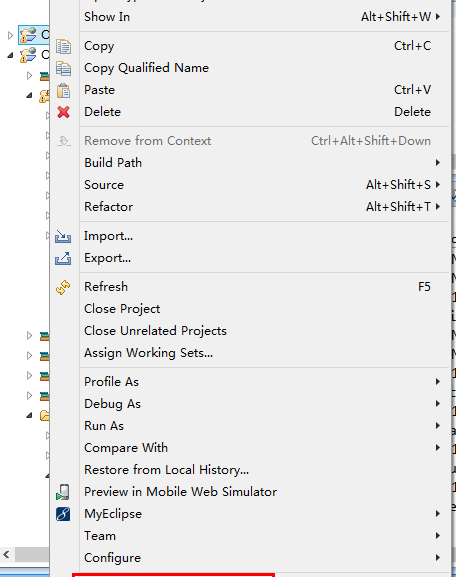Click the Export icon
Screen dimensions: 456x577
tap(63, 258)
